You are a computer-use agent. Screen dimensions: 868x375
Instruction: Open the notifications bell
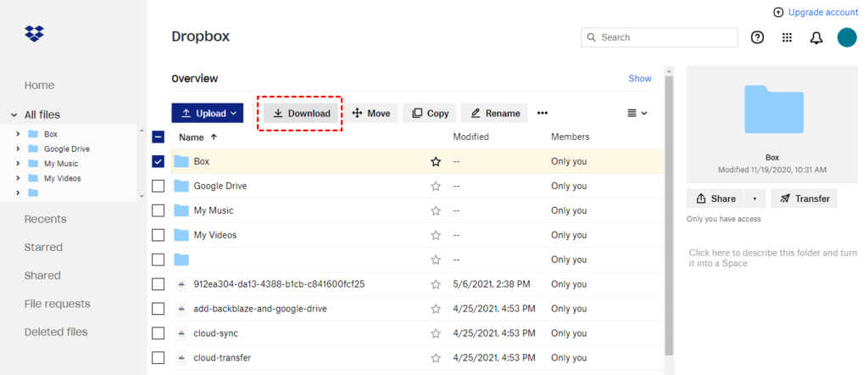(x=816, y=37)
